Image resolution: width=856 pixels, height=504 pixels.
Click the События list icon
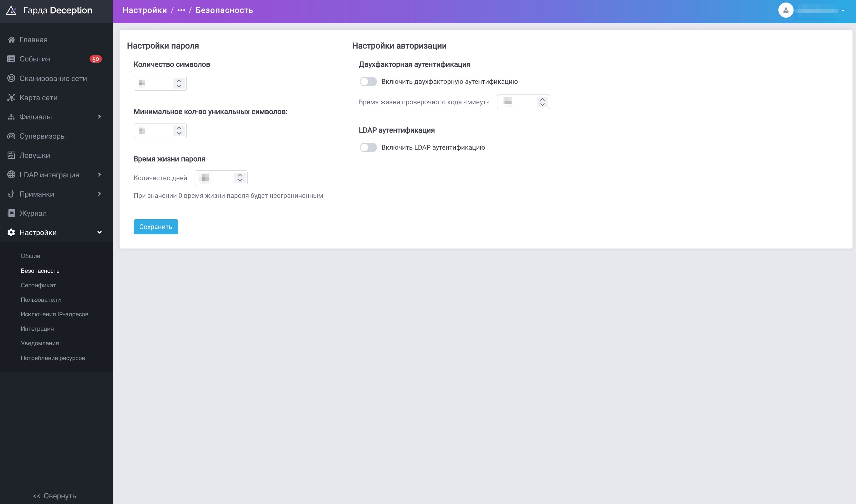[11, 59]
